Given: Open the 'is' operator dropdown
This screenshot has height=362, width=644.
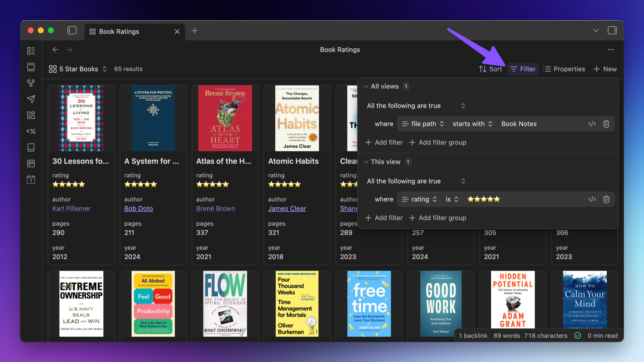Looking at the screenshot, I should pos(452,199).
